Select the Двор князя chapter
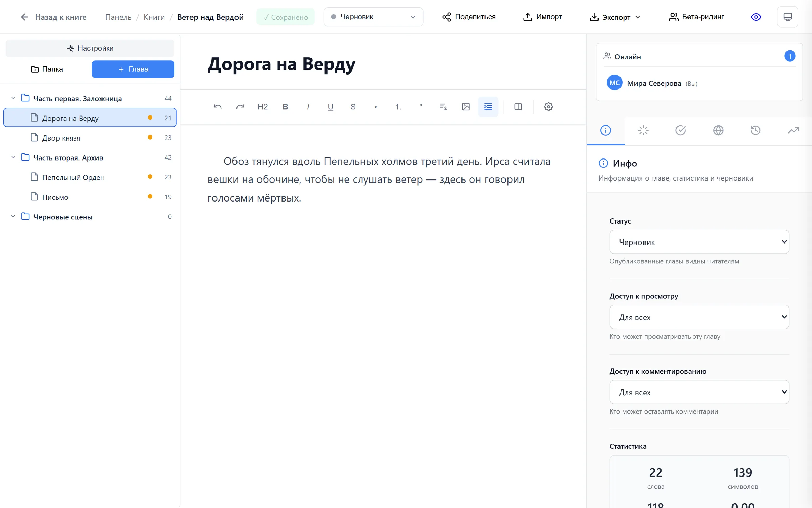The width and height of the screenshot is (812, 508). pos(90,138)
